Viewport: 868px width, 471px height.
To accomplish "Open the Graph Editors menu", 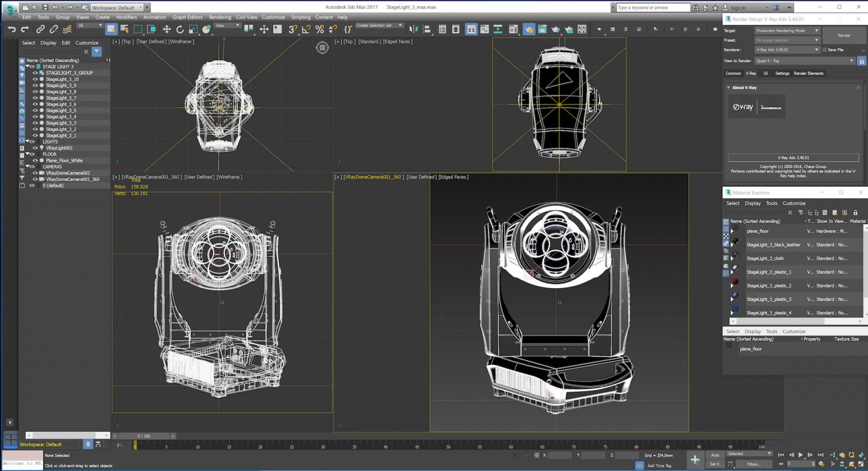I will pos(187,17).
